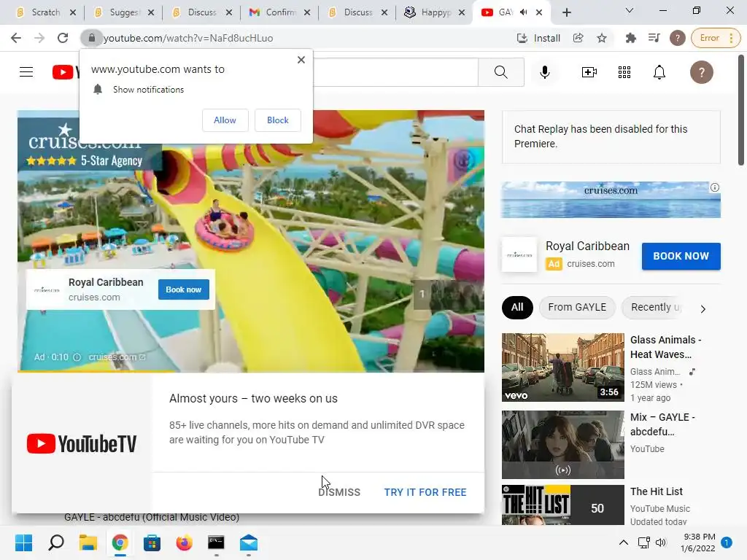Click TRY IT FOR FREE

tap(425, 492)
